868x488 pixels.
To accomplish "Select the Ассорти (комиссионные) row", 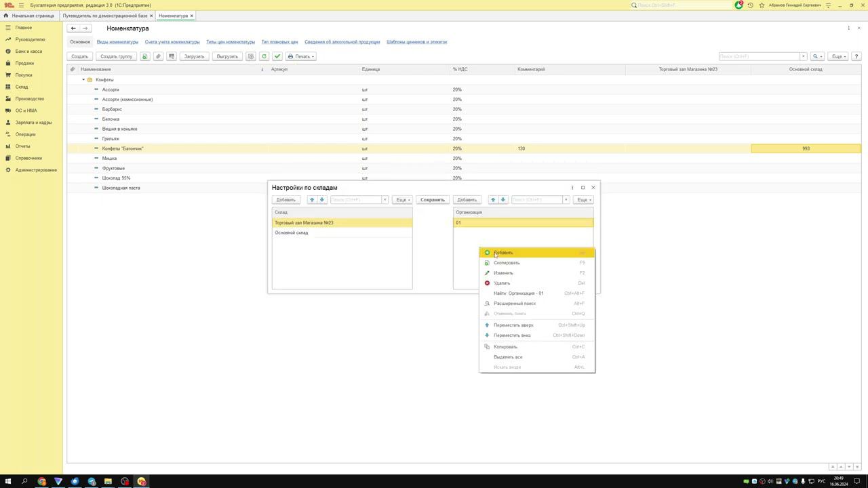I will point(464,100).
